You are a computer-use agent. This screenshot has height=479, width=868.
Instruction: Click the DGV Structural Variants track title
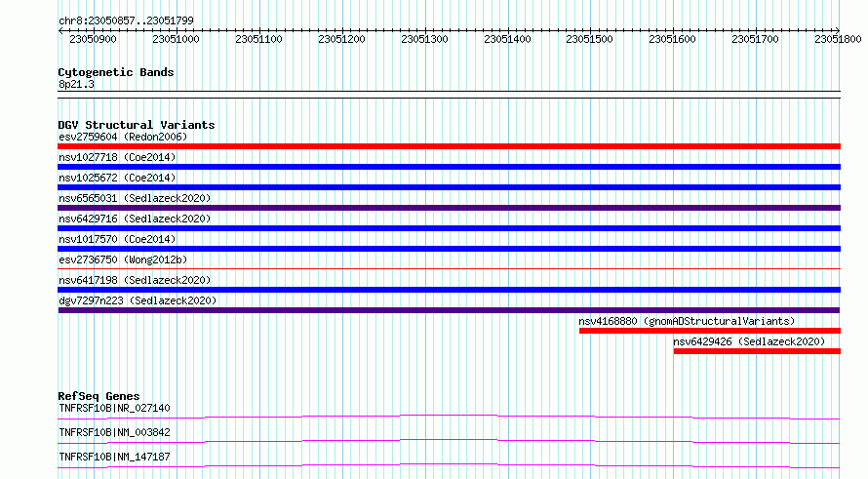coord(137,125)
